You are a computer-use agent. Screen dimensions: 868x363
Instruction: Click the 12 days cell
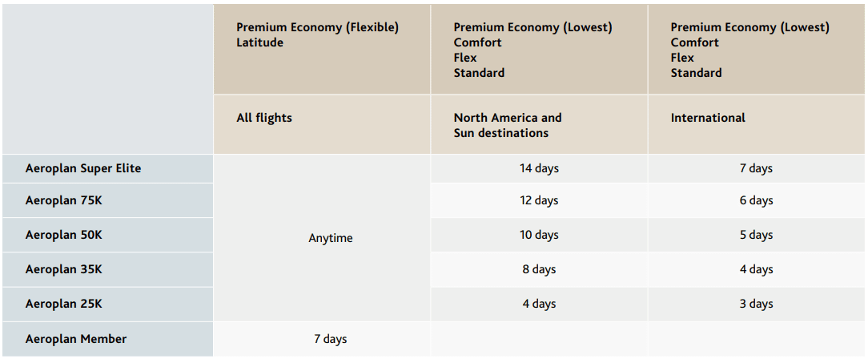pyautogui.click(x=539, y=200)
